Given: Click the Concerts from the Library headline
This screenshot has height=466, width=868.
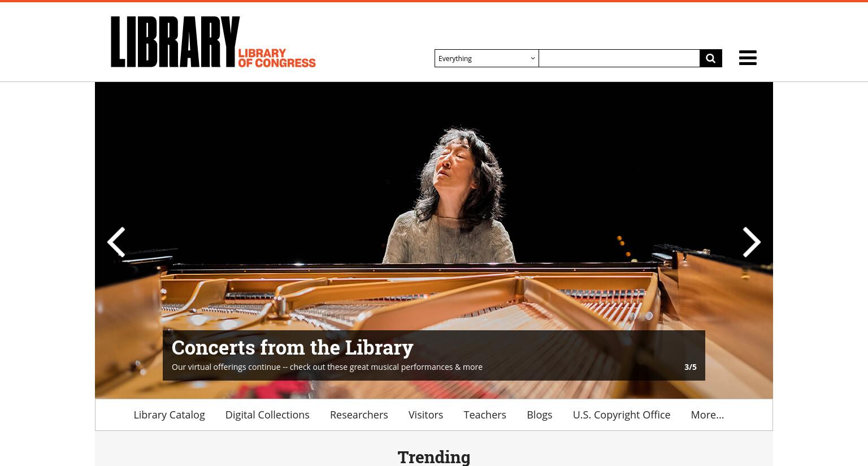Looking at the screenshot, I should pyautogui.click(x=292, y=347).
